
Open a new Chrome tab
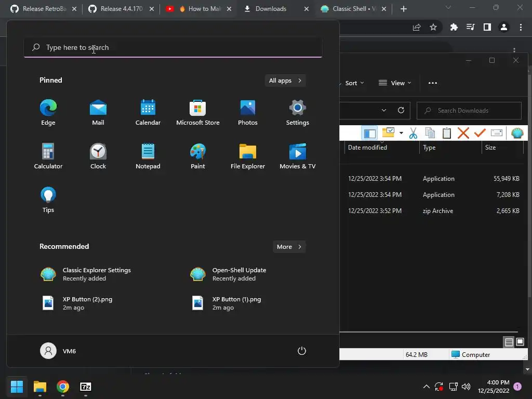pos(403,9)
